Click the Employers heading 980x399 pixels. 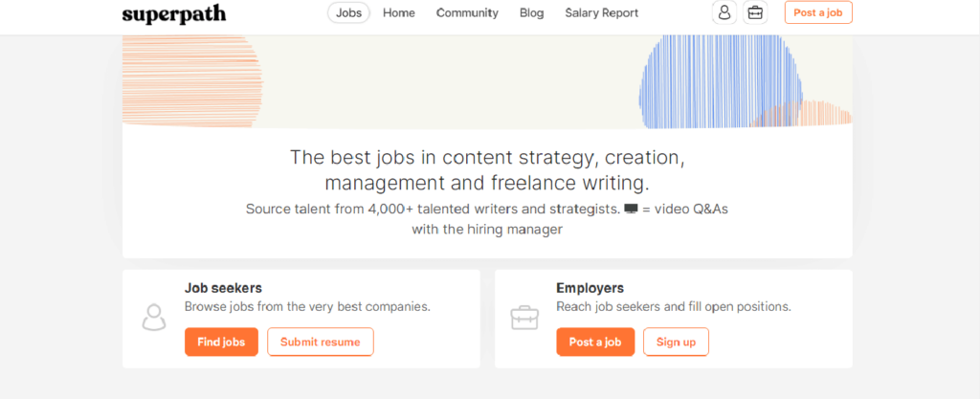[x=590, y=288]
